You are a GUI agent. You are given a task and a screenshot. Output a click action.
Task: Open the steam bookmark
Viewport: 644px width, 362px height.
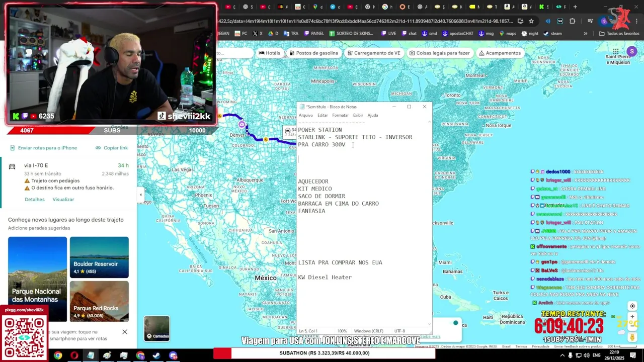click(552, 34)
